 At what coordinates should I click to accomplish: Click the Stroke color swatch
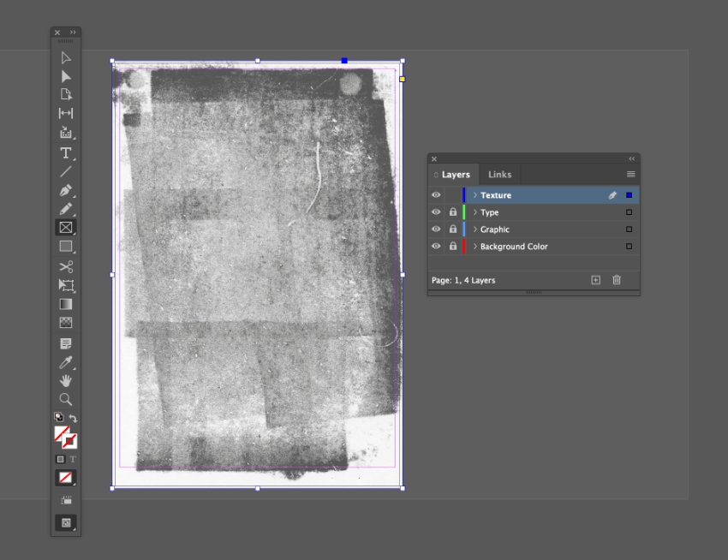pos(70,441)
